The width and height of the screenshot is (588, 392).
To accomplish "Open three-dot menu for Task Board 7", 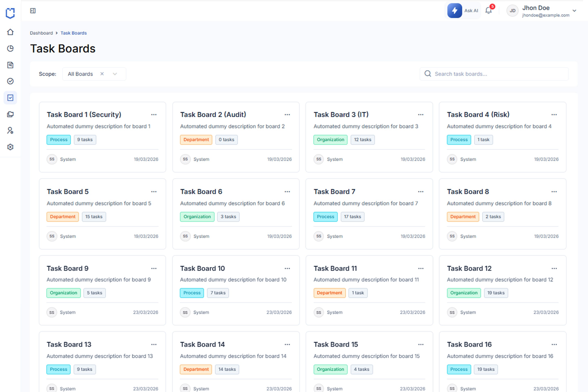I will pyautogui.click(x=421, y=192).
